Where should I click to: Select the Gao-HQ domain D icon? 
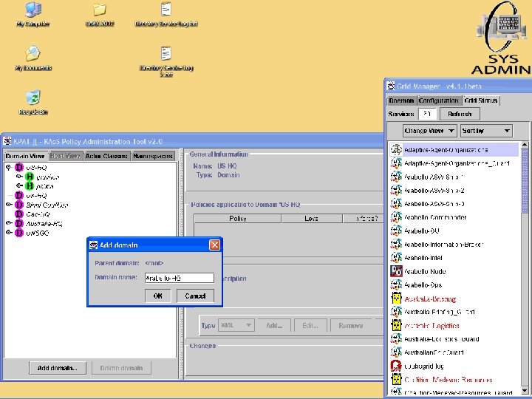(19, 214)
